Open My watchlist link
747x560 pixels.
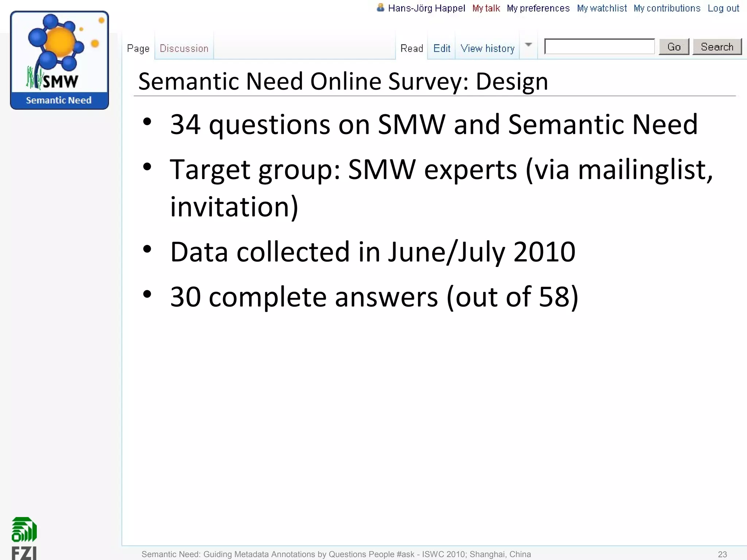[602, 8]
